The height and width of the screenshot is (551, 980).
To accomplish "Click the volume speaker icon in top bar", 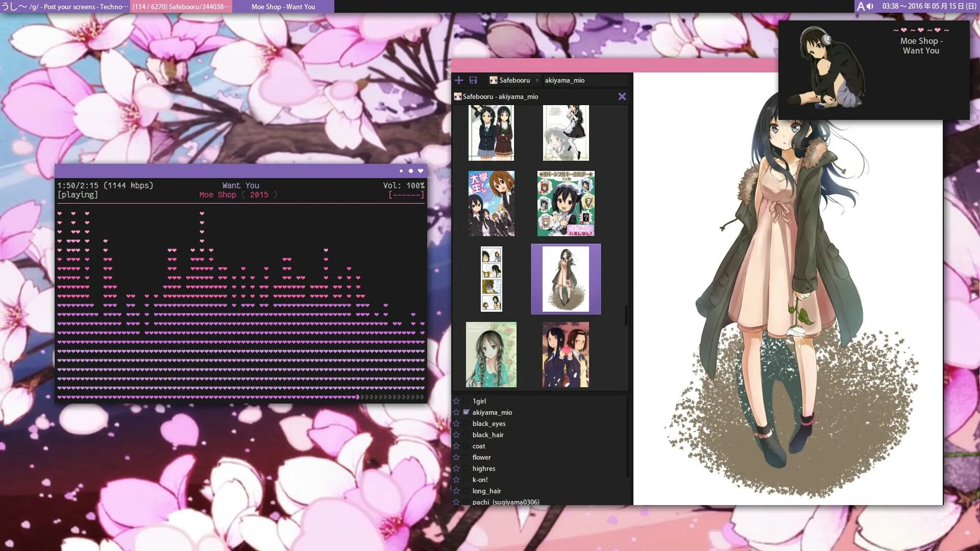I will [870, 6].
